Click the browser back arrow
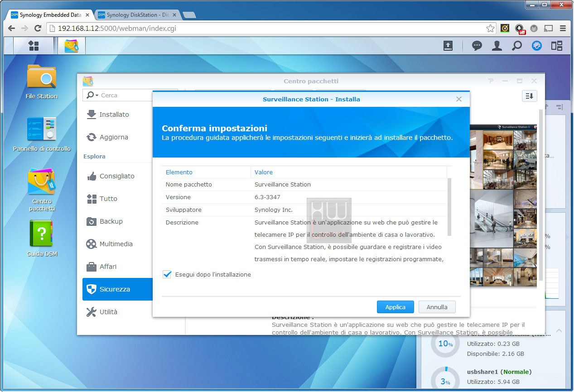Viewport: 574px width, 392px height. (x=12, y=29)
